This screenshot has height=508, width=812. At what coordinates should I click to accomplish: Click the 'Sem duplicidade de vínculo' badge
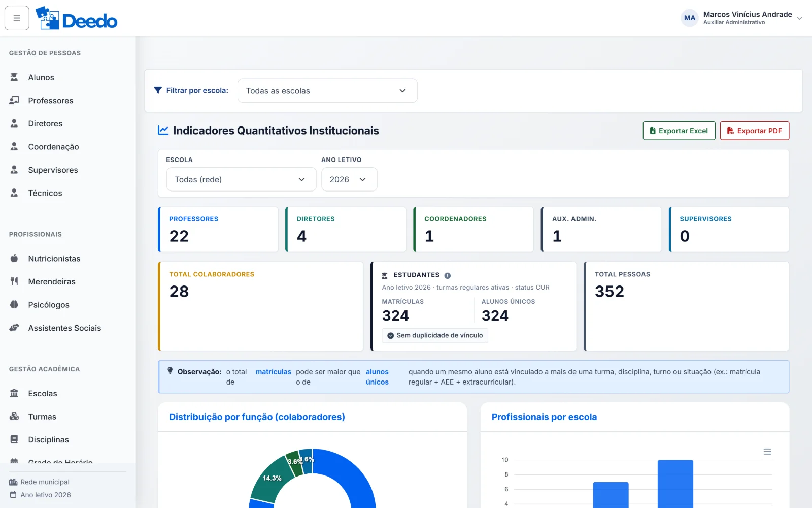click(435, 335)
